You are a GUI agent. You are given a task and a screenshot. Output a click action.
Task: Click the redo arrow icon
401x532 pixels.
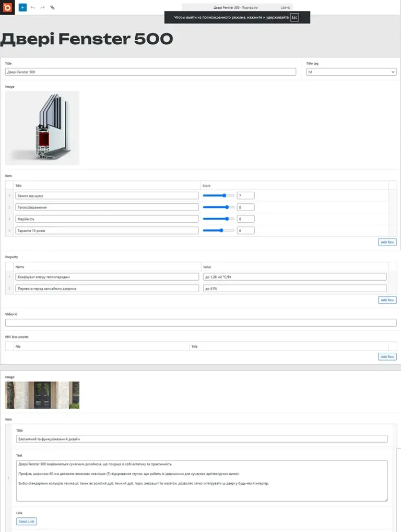42,7
